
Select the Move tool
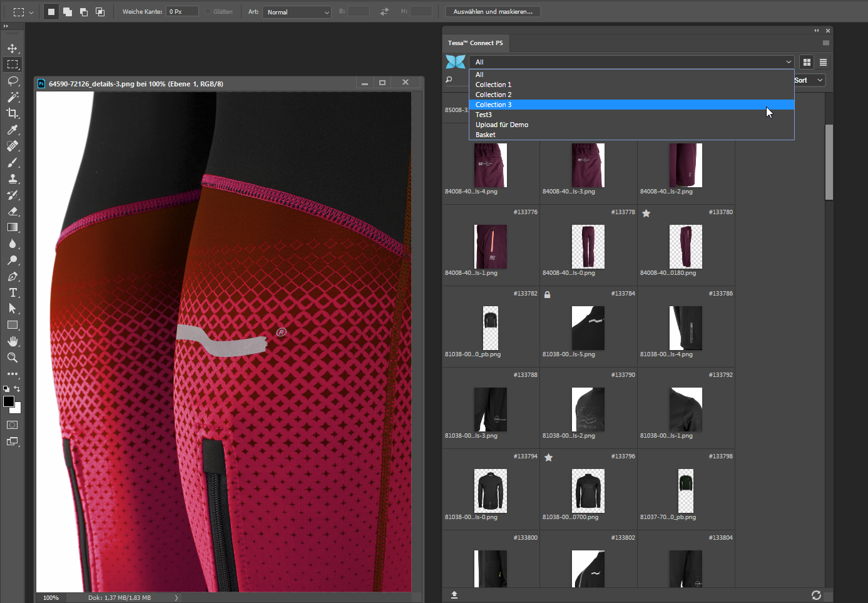[13, 48]
